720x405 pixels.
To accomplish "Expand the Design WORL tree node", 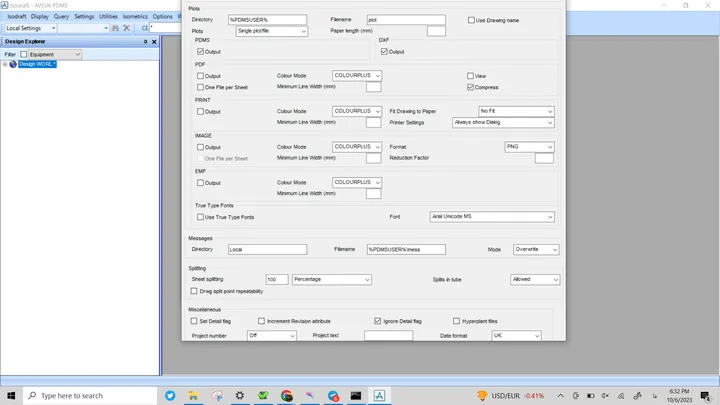I will 5,64.
